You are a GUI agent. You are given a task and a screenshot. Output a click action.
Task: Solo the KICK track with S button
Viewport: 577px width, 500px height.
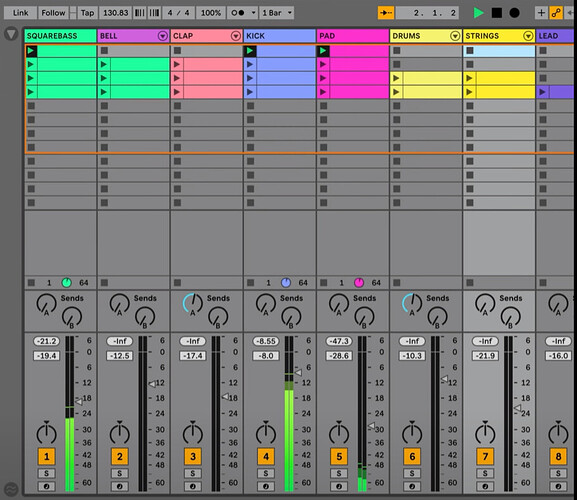coord(266,473)
